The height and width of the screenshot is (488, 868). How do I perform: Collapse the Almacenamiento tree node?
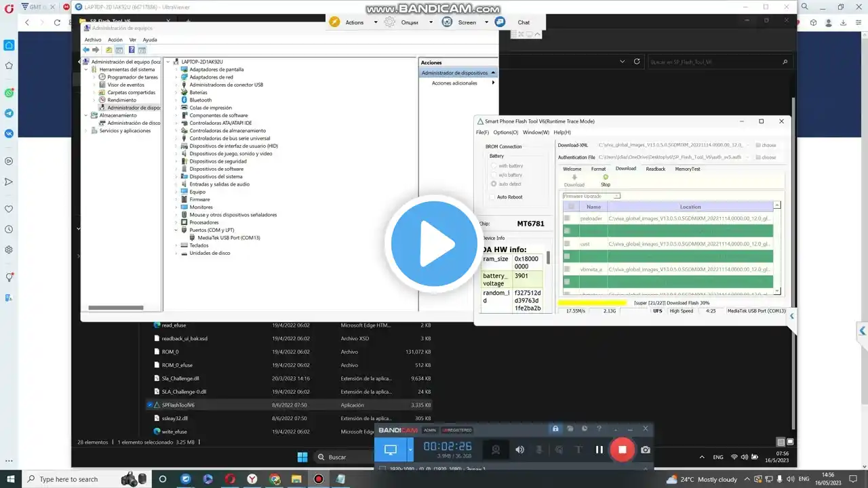pyautogui.click(x=86, y=115)
